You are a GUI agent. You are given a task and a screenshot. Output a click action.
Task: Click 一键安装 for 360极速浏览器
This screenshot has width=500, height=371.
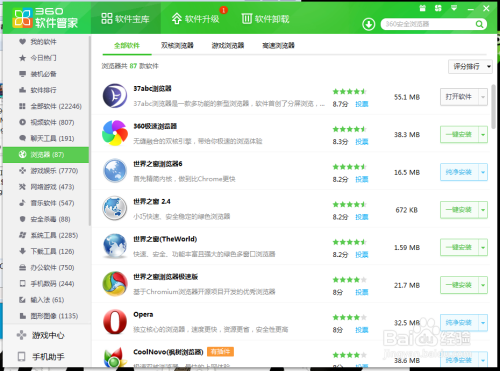coord(459,135)
